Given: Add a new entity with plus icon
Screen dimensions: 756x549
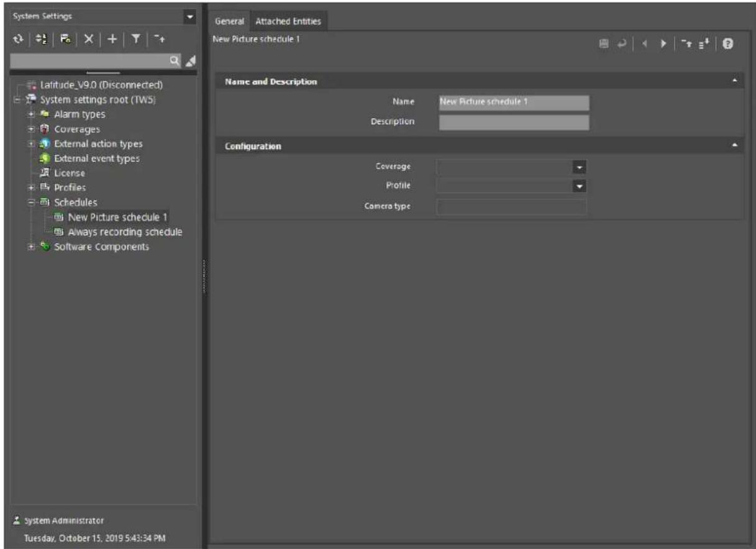Looking at the screenshot, I should tap(112, 39).
